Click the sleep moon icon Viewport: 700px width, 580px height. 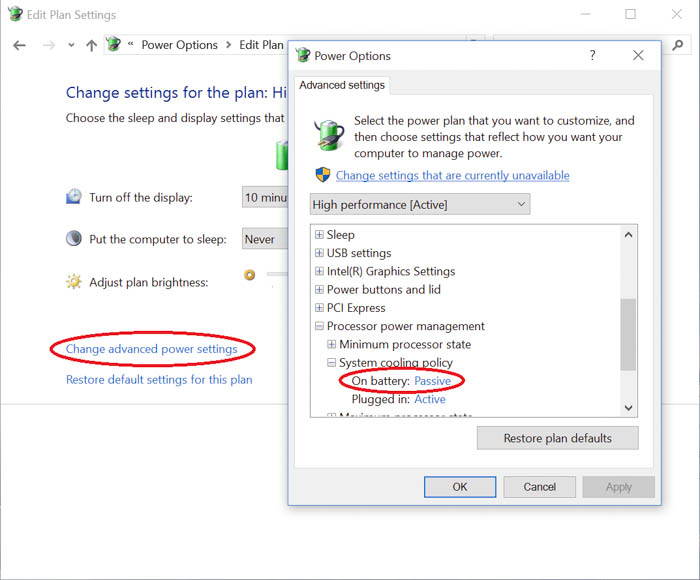[x=74, y=238]
